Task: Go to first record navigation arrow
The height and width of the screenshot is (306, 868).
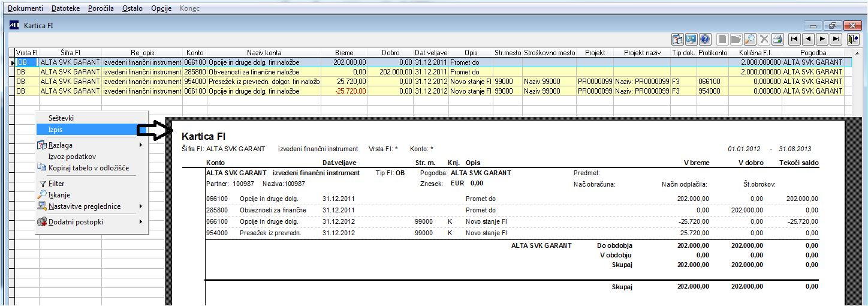Action: click(795, 39)
